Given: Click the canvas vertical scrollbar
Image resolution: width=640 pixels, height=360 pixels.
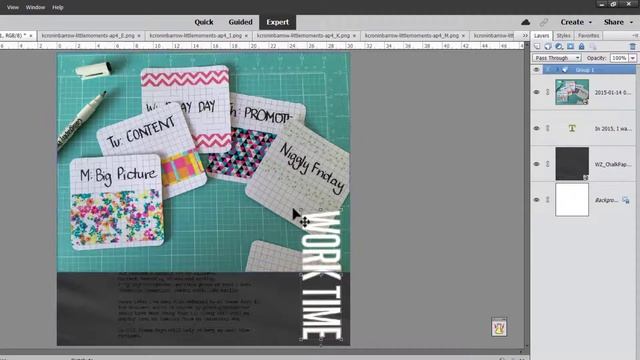Looking at the screenshot, I should coord(527,196).
